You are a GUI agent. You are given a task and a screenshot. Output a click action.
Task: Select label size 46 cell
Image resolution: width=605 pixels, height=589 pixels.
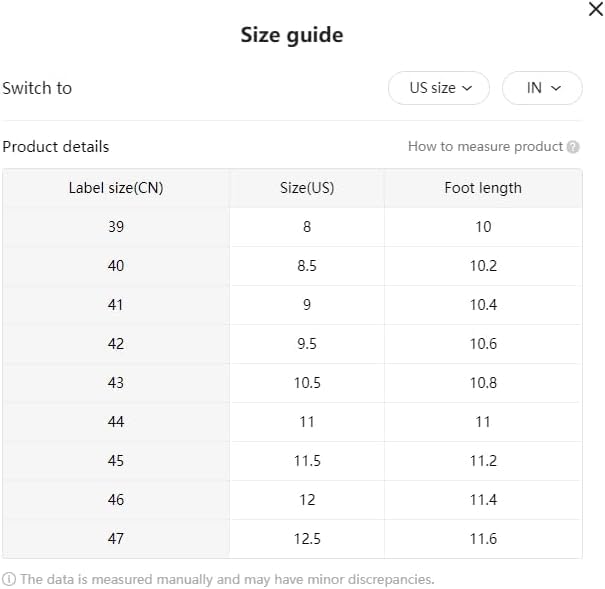116,500
